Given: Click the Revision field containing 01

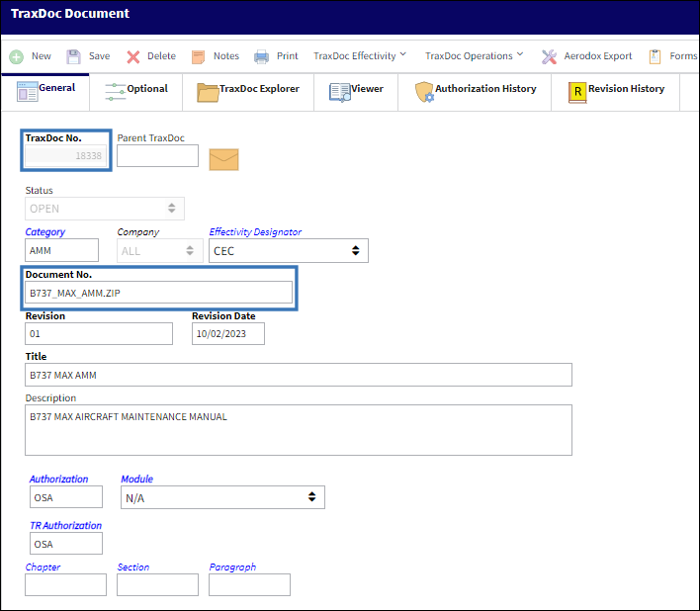Looking at the screenshot, I should click(x=99, y=333).
